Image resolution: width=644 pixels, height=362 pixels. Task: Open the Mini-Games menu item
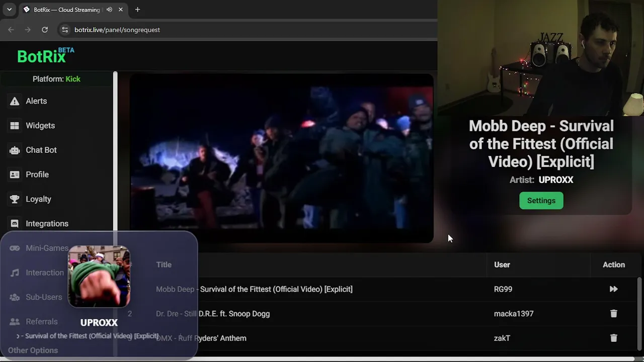click(x=47, y=248)
